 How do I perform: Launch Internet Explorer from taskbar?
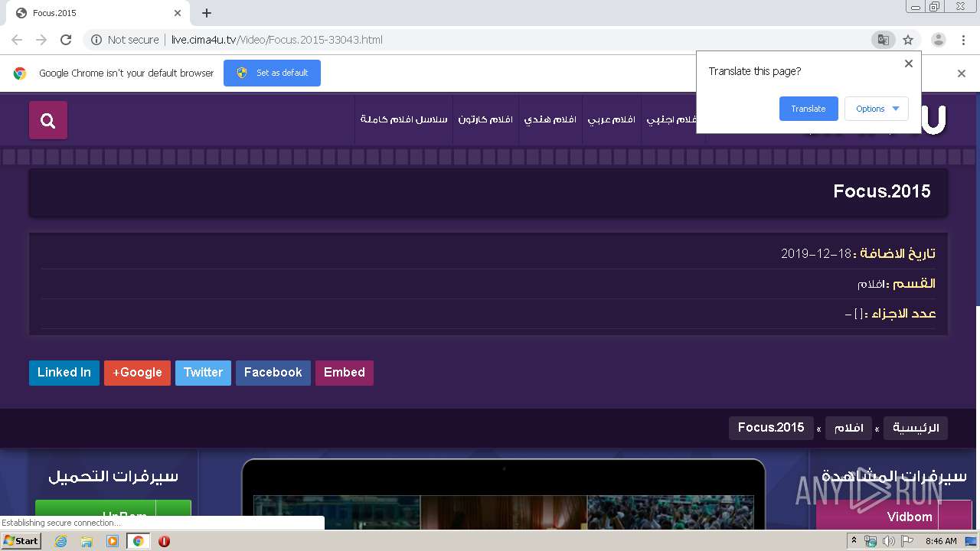[x=61, y=541]
